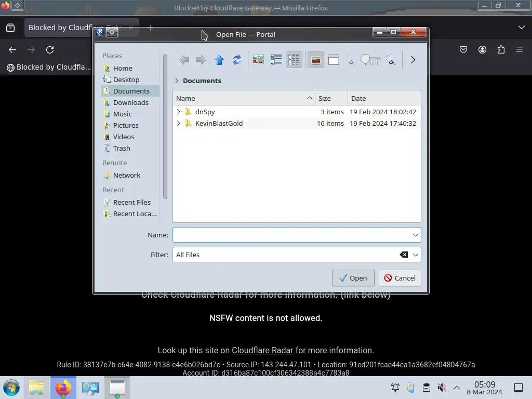Open Trash in Places panel
532x399 pixels.
[130, 148]
